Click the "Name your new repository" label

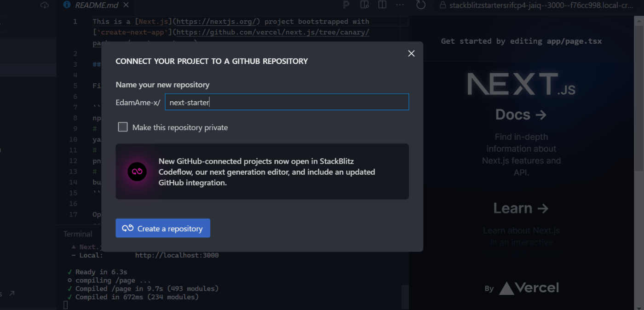tap(162, 85)
